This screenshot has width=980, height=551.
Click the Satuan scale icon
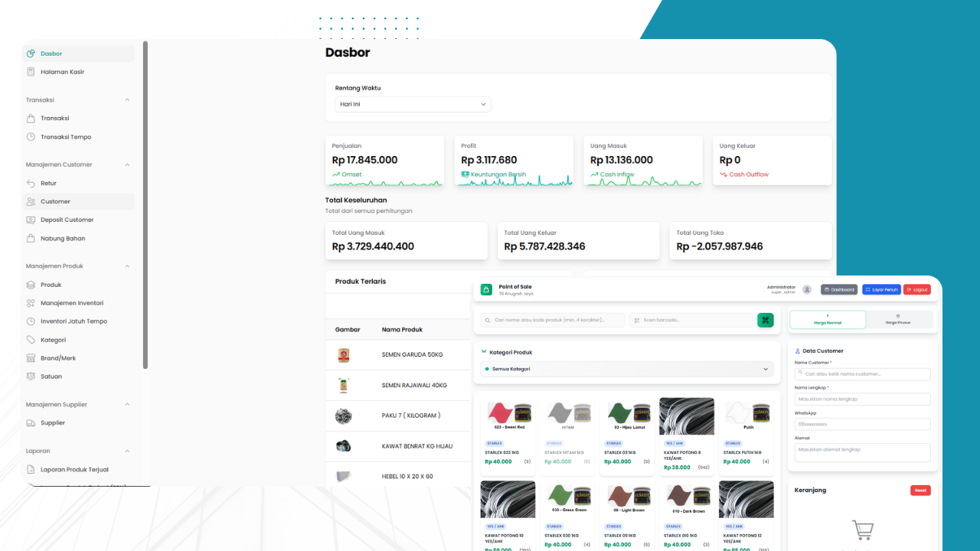tap(29, 376)
